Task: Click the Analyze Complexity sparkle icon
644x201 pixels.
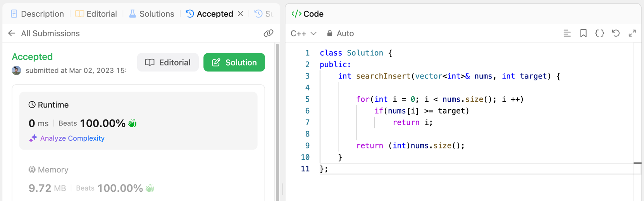Action: pos(33,138)
